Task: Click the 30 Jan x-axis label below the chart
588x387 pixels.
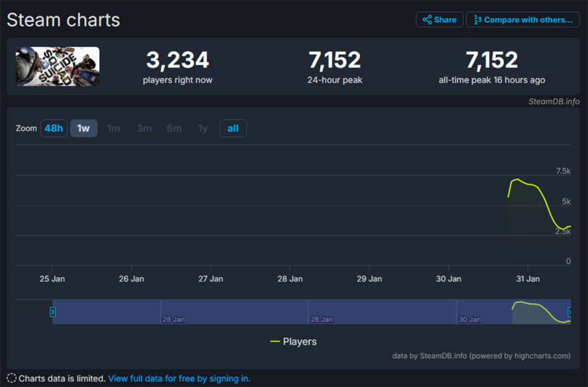Action: [448, 279]
